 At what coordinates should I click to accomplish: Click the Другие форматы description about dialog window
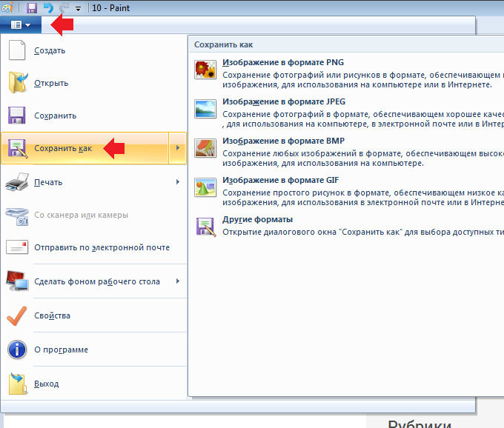tap(363, 232)
